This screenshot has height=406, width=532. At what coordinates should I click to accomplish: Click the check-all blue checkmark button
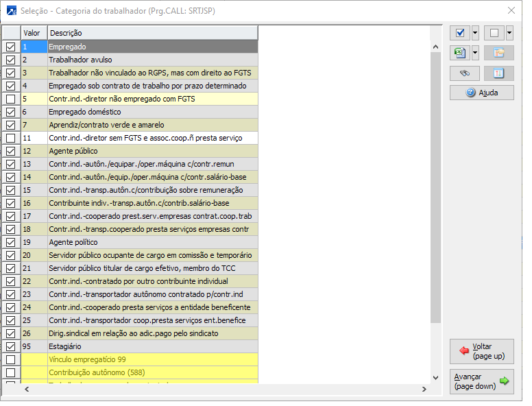click(x=460, y=33)
